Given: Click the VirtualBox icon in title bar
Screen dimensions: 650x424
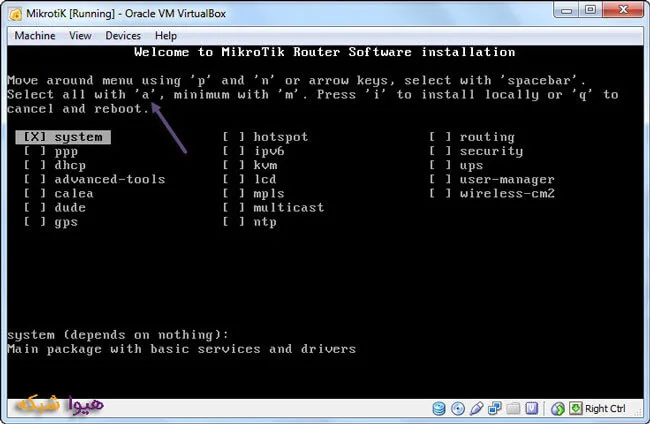Looking at the screenshot, I should pyautogui.click(x=15, y=14).
